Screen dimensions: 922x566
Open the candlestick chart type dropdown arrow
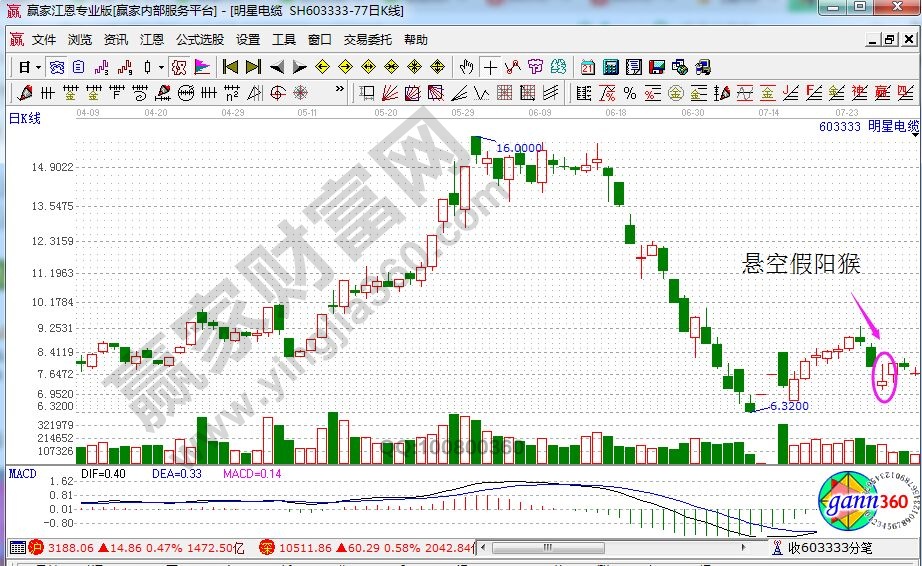pyautogui.click(x=162, y=68)
